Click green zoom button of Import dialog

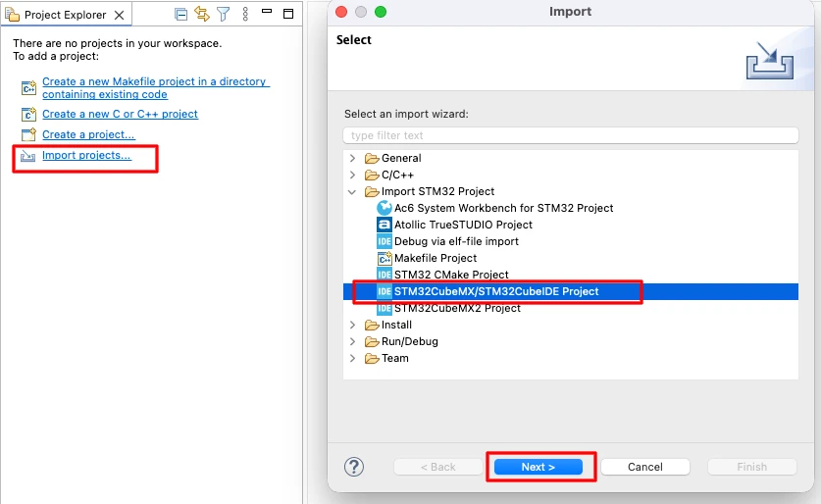[x=381, y=12]
